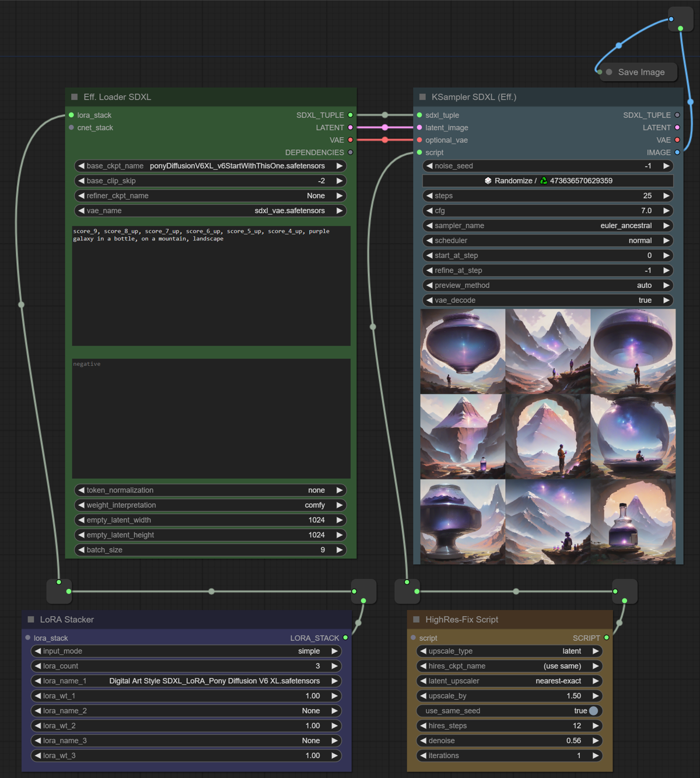700x778 pixels.
Task: Click the recycle seed icon beside 473636570629359
Action: [x=544, y=180]
